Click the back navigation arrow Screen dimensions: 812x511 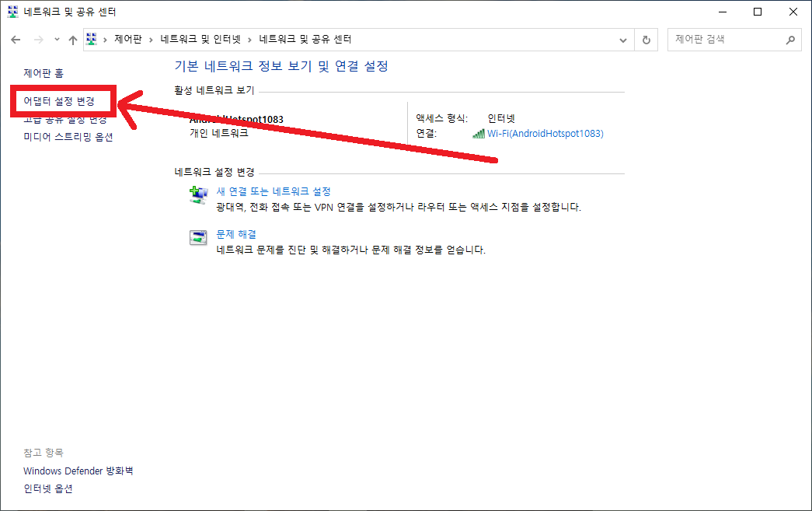click(16, 39)
